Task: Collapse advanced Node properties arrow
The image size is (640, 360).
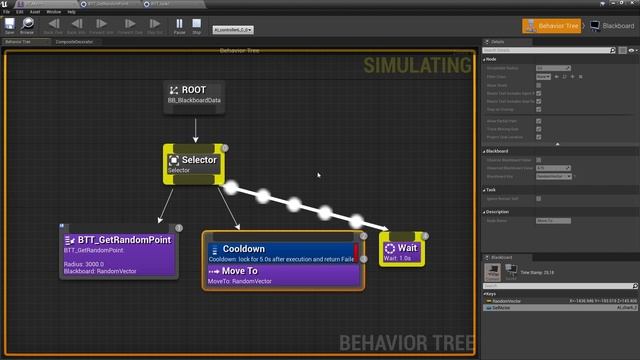Action: pyautogui.click(x=558, y=144)
